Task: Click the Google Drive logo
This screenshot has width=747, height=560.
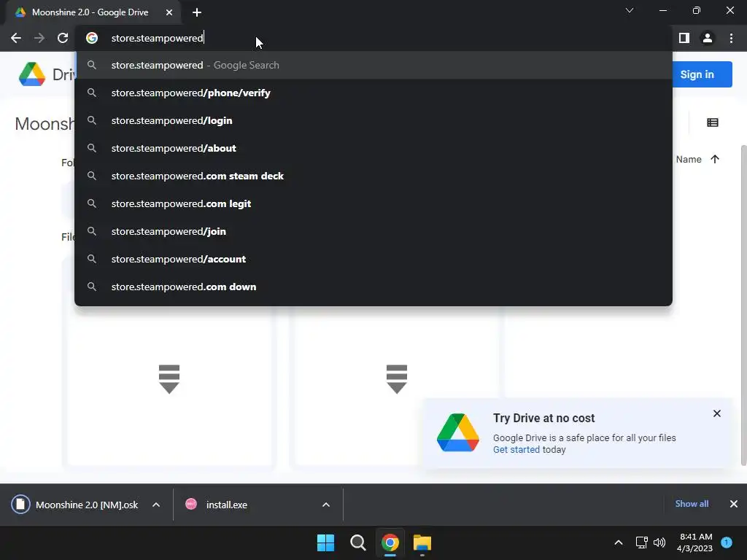Action: (x=32, y=74)
